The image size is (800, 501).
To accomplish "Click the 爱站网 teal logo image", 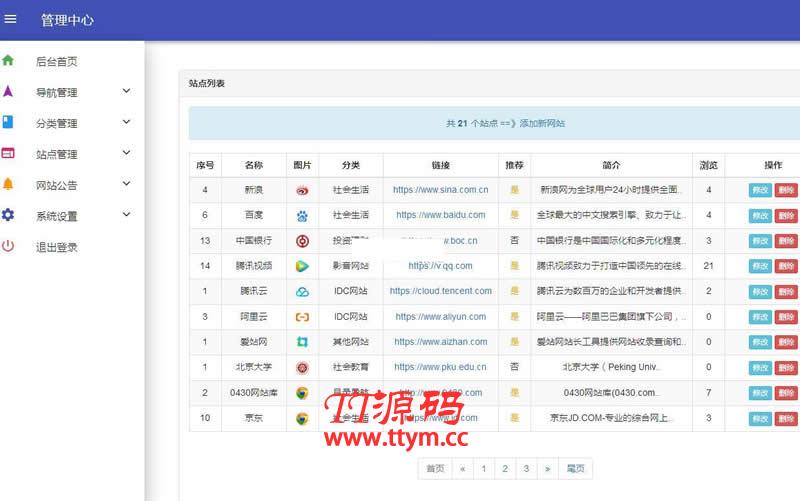I will tap(302, 342).
